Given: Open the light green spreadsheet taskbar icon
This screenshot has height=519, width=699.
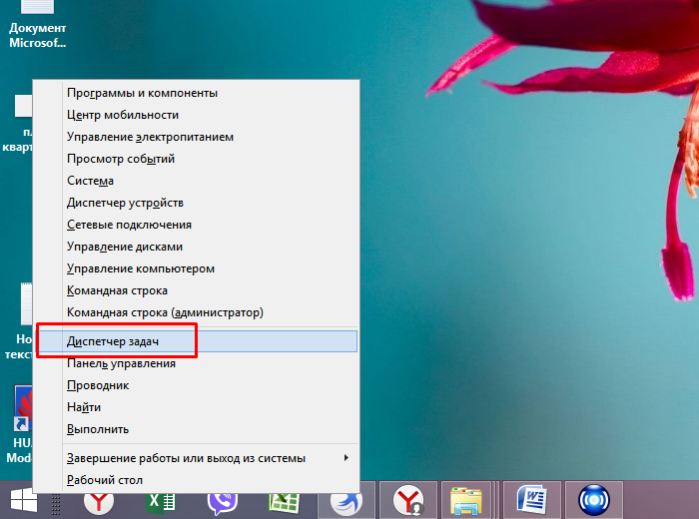Looking at the screenshot, I should (284, 504).
